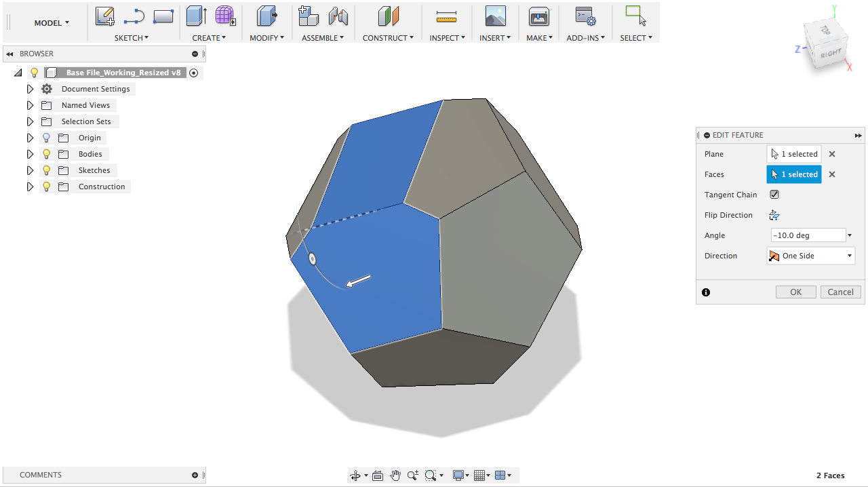
Task: Select the Joint tool icon
Action: click(x=338, y=16)
